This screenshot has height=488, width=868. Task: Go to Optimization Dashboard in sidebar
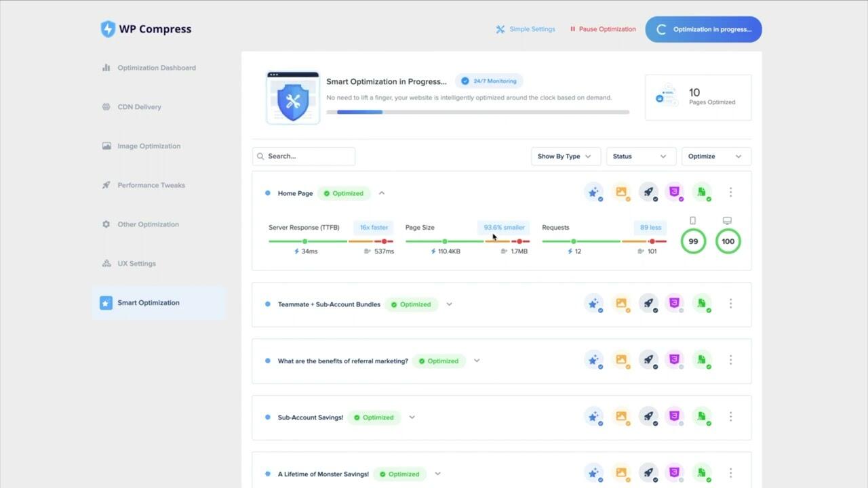(149, 68)
